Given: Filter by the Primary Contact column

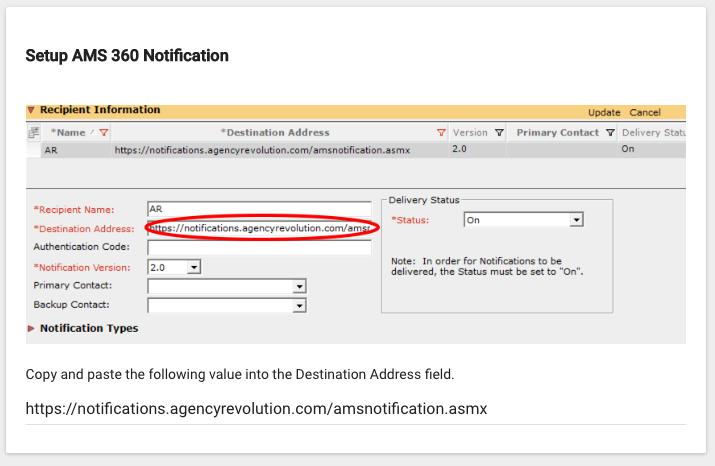Looking at the screenshot, I should pyautogui.click(x=610, y=133).
